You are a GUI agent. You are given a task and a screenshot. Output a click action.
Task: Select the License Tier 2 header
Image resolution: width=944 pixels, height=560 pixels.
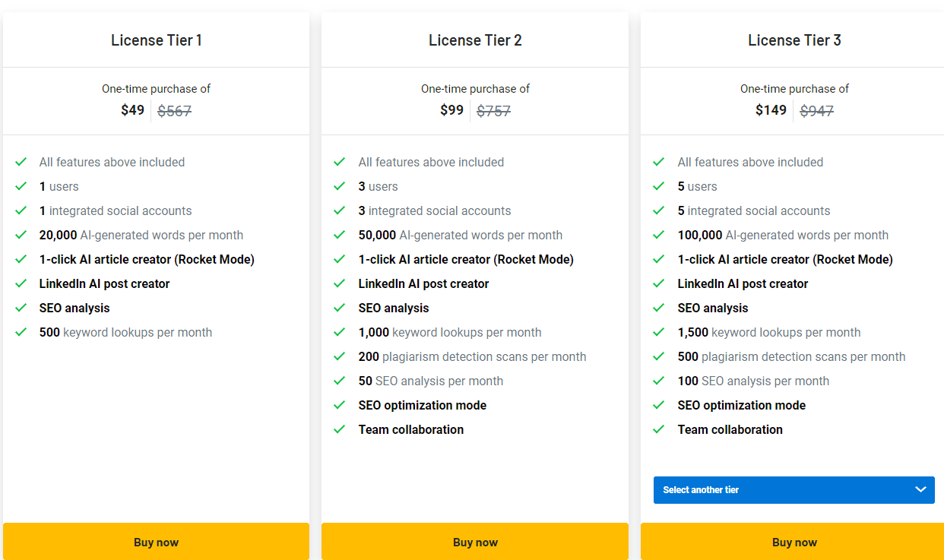(x=475, y=40)
